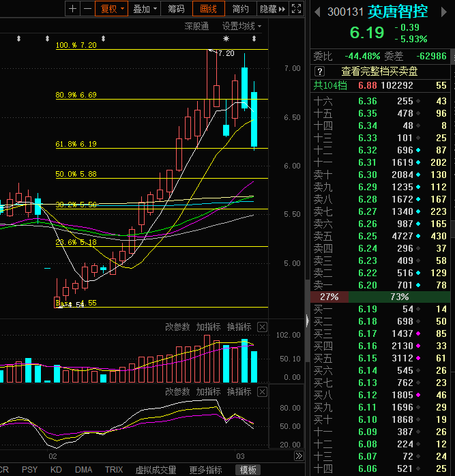The width and height of the screenshot is (455, 476).
Task: Click the 27% / 73% buy-sell ratio bar
Action: [x=380, y=297]
